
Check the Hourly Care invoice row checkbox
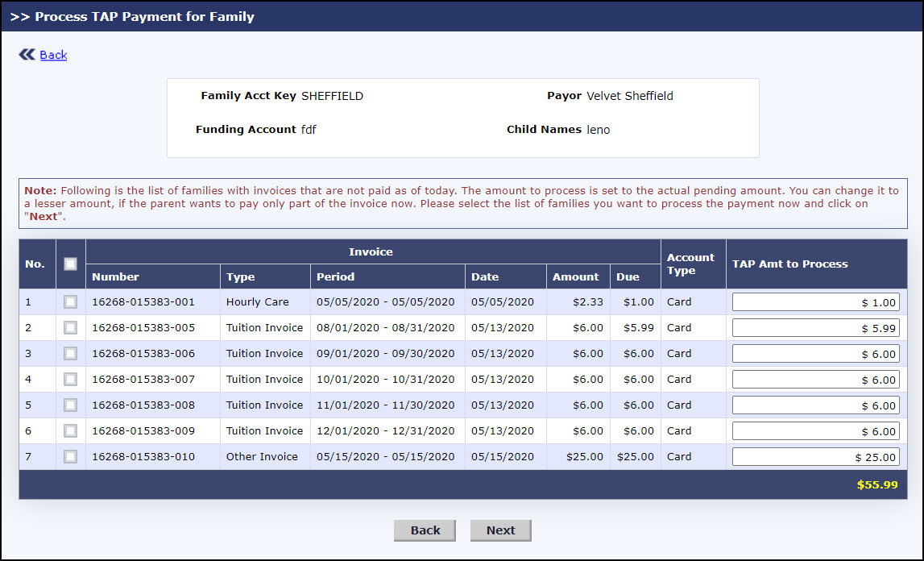coord(70,302)
